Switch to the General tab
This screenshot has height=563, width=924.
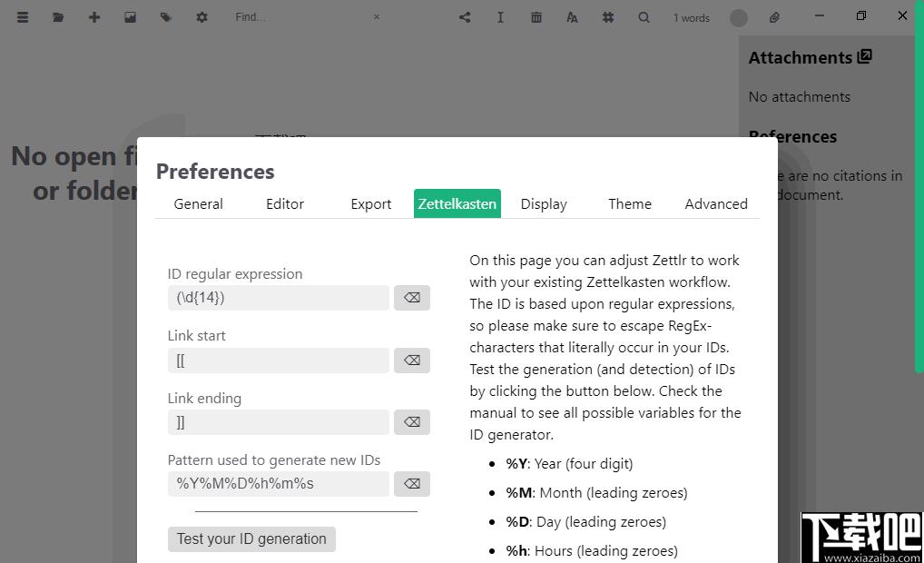198,204
